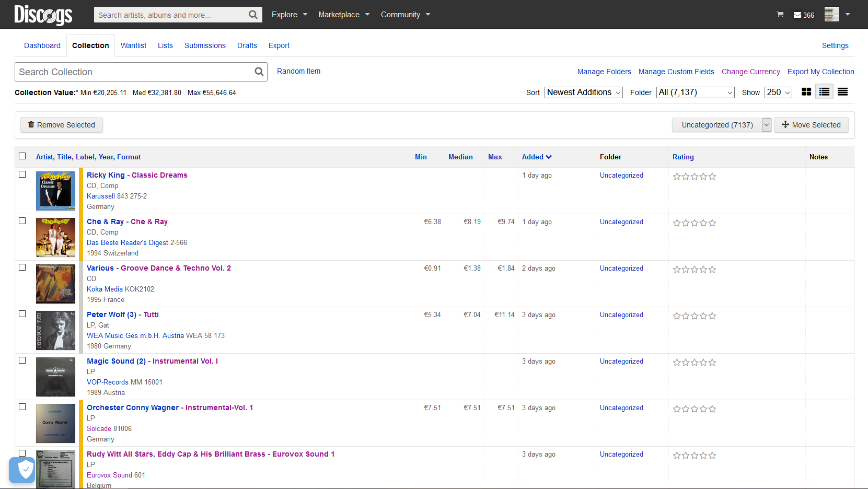Switch to detailed list view icon

click(x=825, y=92)
